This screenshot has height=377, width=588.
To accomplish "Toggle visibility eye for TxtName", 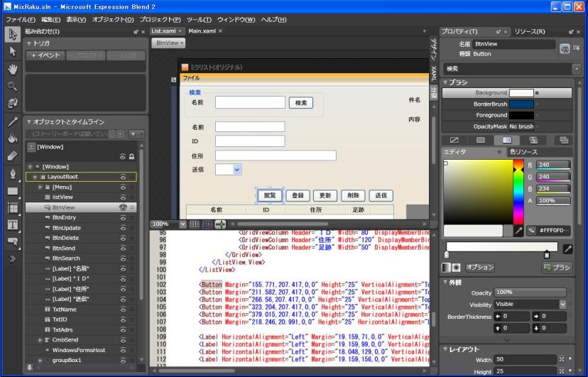I will tap(123, 310).
